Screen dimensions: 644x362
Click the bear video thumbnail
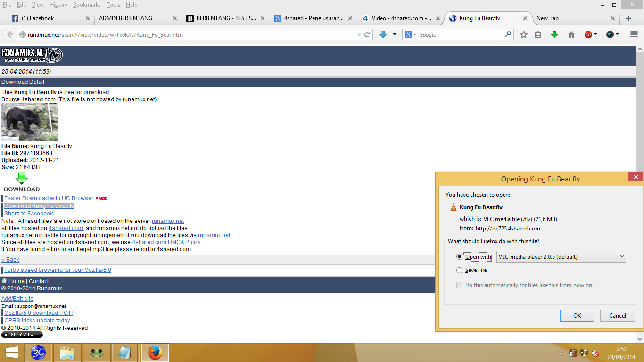click(x=30, y=122)
